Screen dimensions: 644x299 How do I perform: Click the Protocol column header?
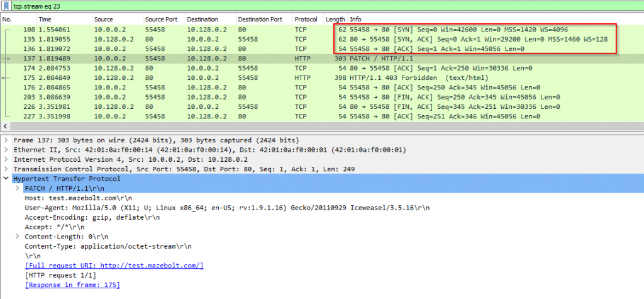tap(307, 20)
